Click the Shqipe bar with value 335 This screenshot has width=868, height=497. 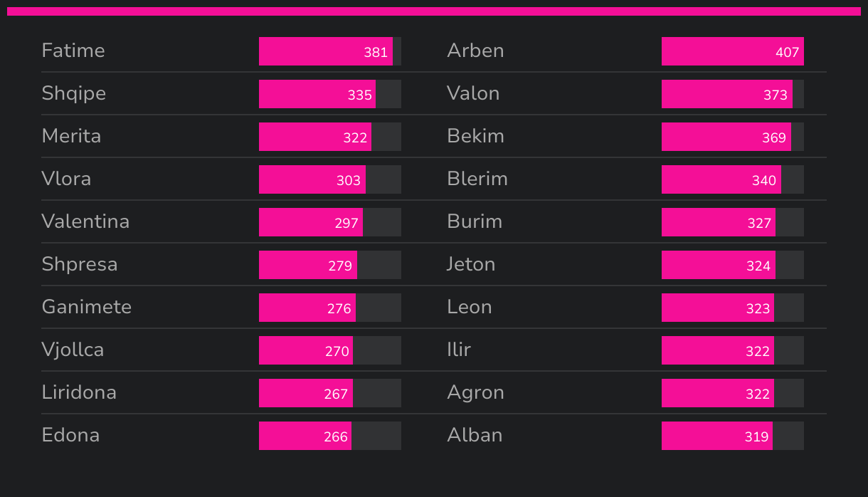317,94
